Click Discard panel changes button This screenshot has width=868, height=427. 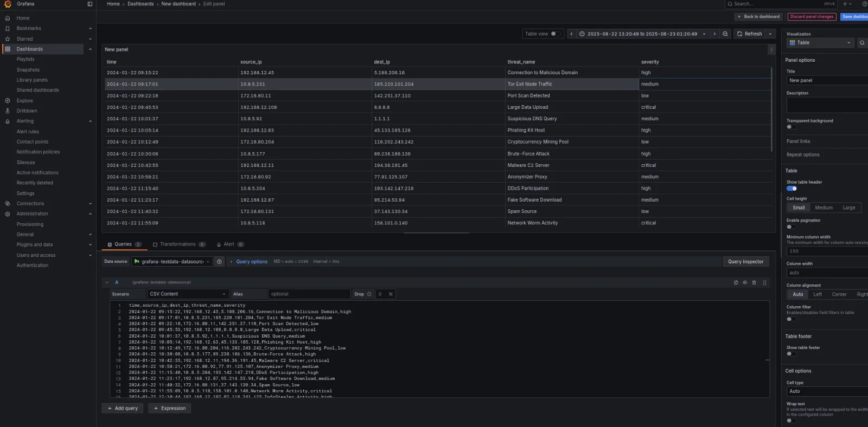[x=812, y=17]
